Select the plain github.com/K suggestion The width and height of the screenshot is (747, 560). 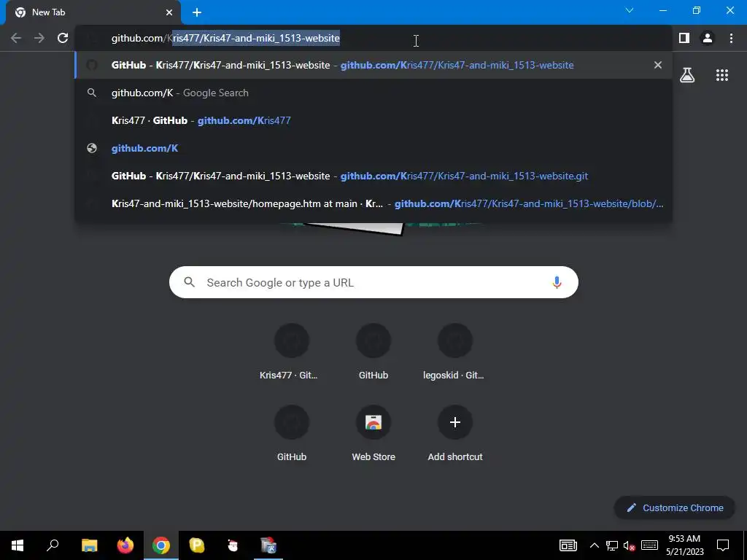coord(373,148)
